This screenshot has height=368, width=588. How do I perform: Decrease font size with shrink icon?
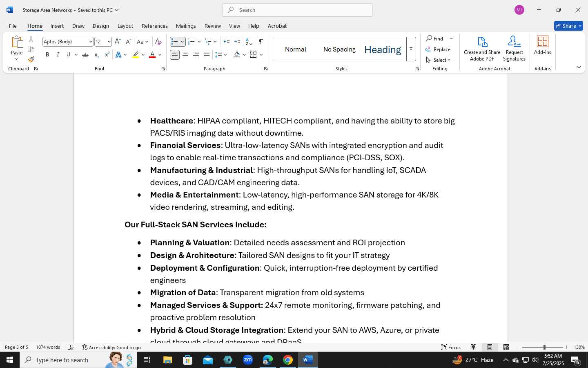point(128,42)
